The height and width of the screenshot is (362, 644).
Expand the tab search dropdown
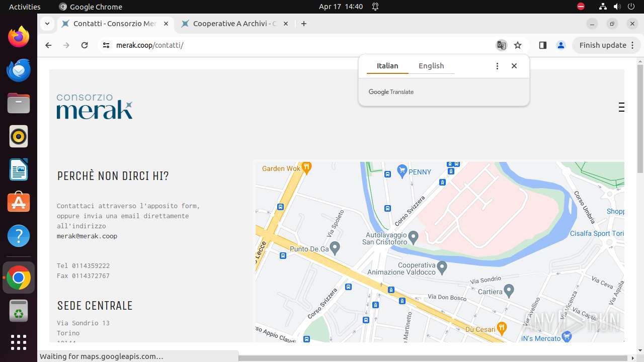click(x=47, y=24)
